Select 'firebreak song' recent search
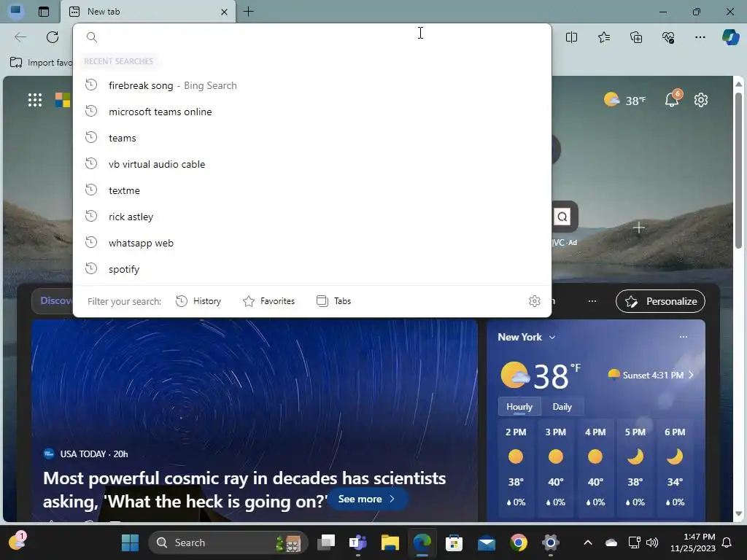 pyautogui.click(x=312, y=85)
